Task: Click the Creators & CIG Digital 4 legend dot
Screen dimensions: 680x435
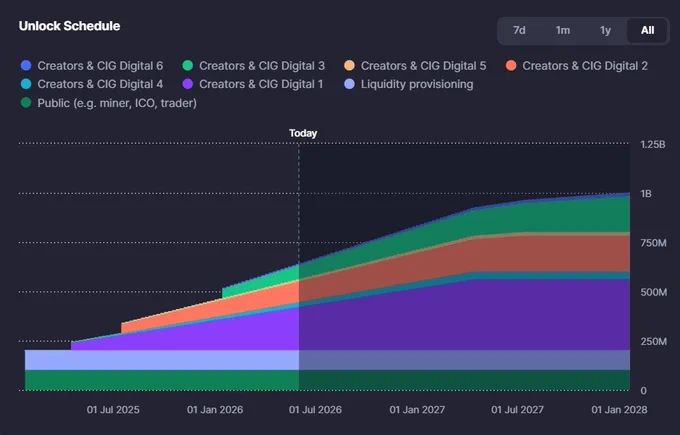Action: tap(26, 84)
